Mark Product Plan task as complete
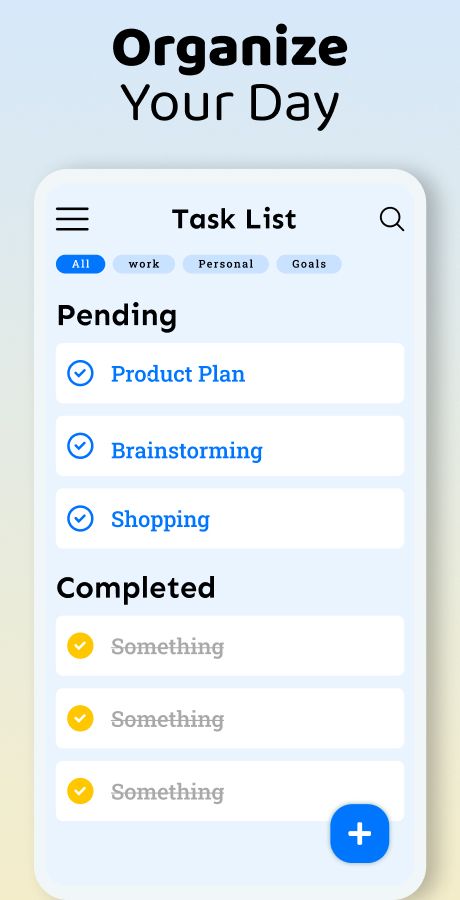The image size is (460, 900). coord(80,373)
